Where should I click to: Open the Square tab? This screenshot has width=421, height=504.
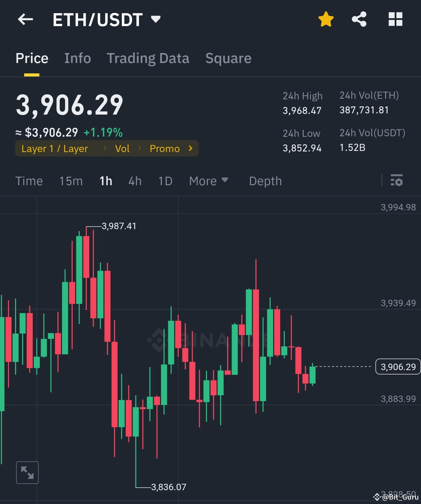[228, 58]
